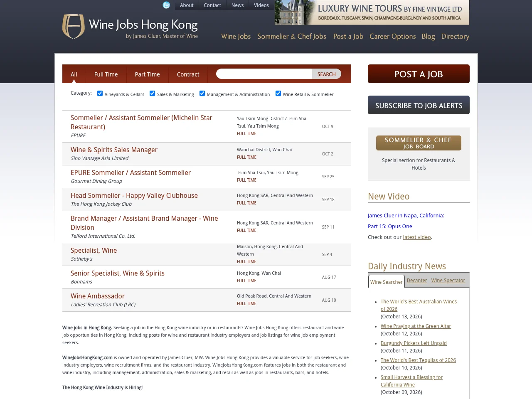Screen dimensions: 532x399
Task: Uncheck Wine Retail & Sommelier category
Action: (278, 94)
